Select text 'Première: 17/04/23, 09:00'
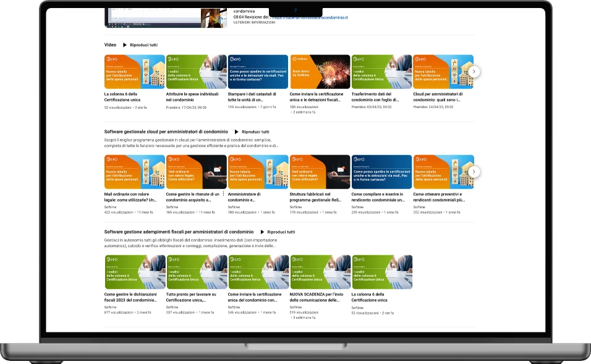 (x=186, y=108)
